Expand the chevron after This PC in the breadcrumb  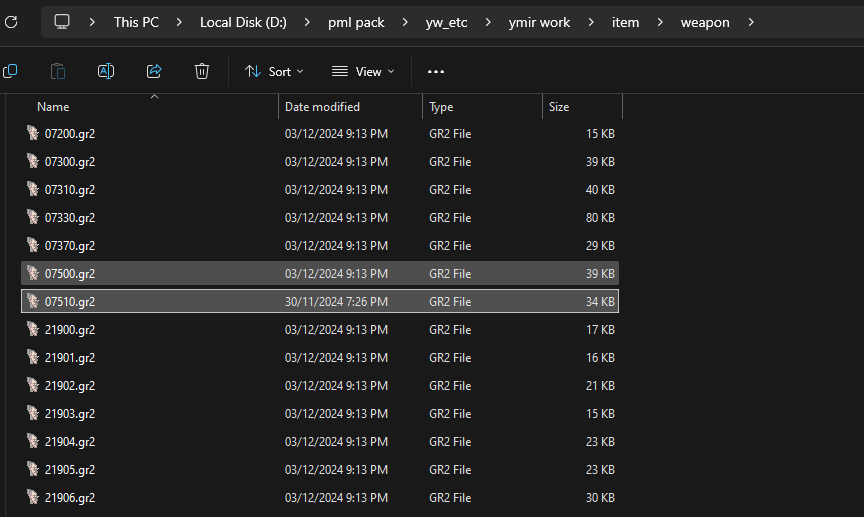pyautogui.click(x=179, y=21)
